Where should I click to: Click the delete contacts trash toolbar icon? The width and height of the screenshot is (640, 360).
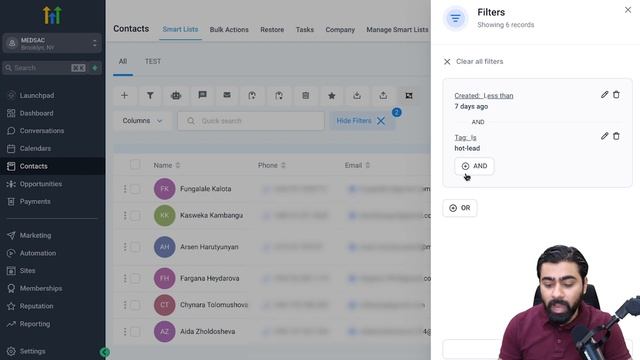tap(305, 96)
